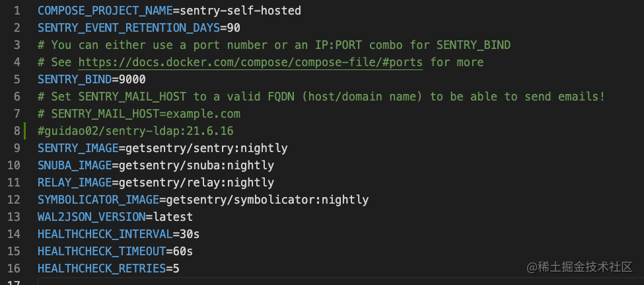Click getsentry/symbolicator:nightly value
This screenshot has height=285, width=644.
(x=268, y=200)
